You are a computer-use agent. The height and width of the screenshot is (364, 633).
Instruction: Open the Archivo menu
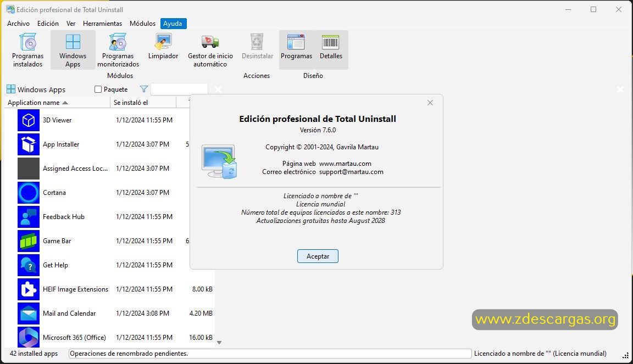click(18, 24)
